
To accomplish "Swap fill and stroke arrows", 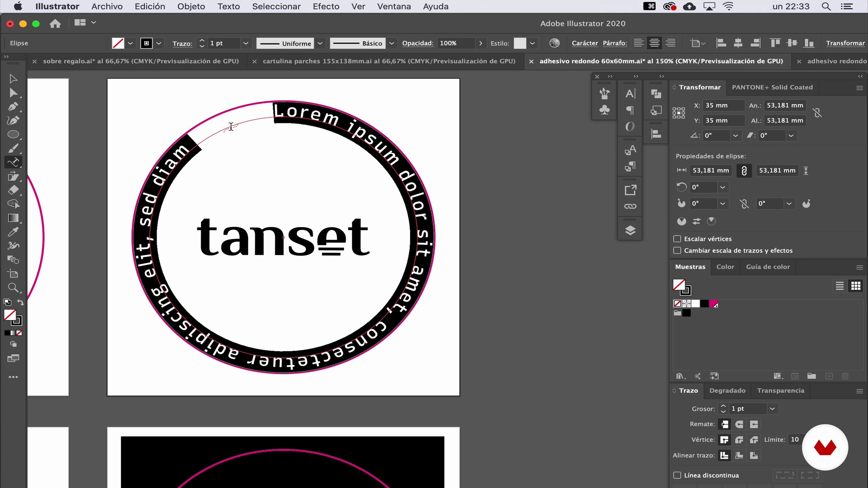I will 21,302.
